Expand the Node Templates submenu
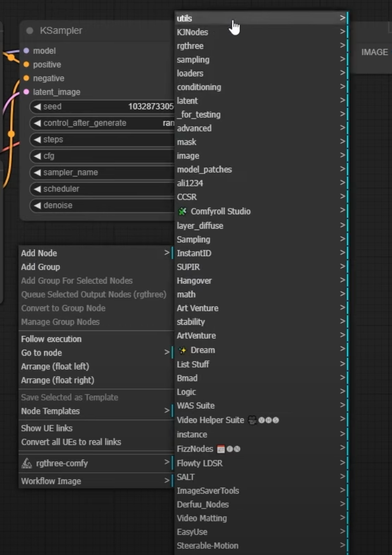The height and width of the screenshot is (555, 392). click(x=96, y=411)
